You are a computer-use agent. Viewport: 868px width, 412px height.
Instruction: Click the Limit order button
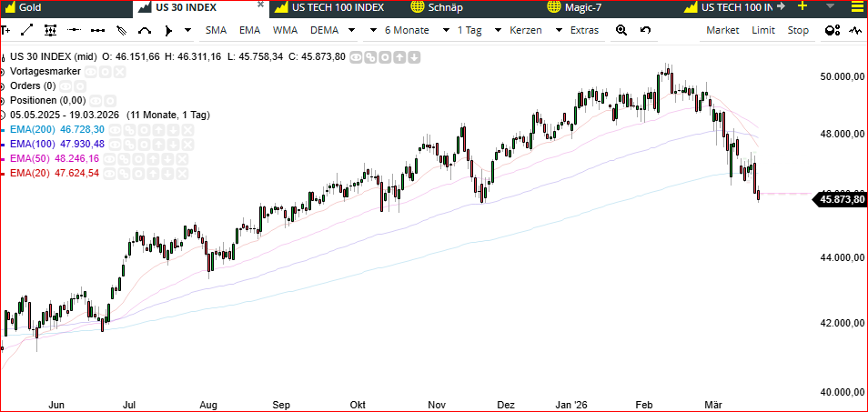tap(763, 30)
